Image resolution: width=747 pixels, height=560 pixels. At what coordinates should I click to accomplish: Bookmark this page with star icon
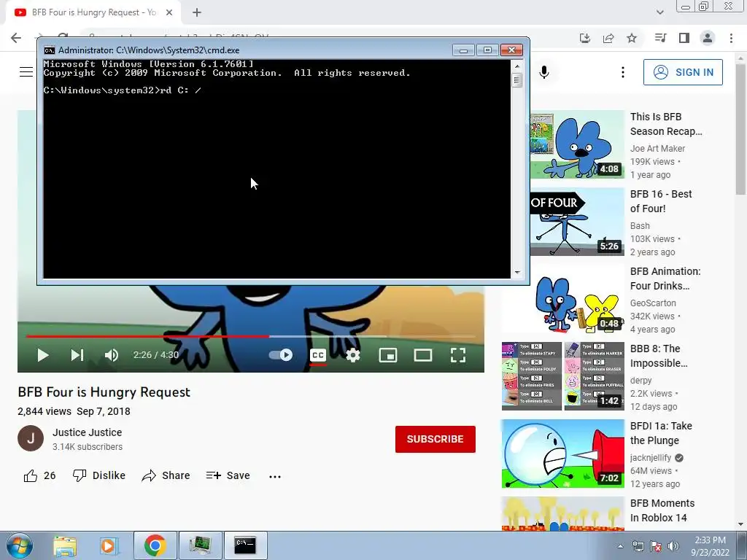tap(632, 38)
